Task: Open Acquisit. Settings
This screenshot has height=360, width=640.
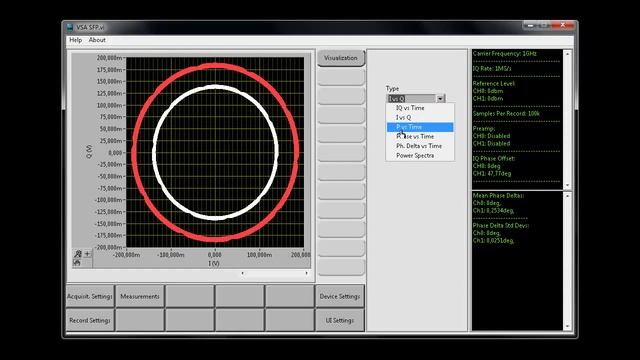Action: click(90, 296)
